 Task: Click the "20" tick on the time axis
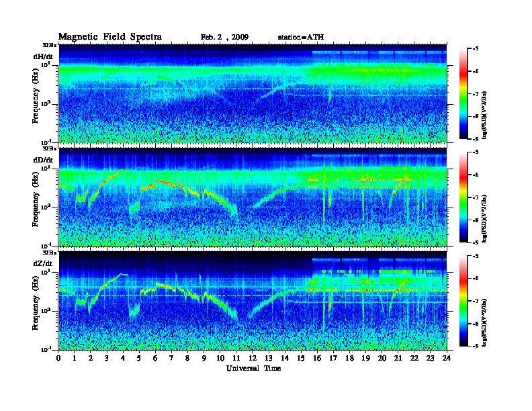382,358
